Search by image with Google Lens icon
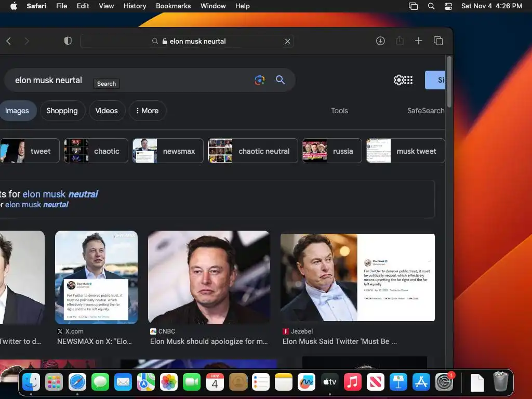 [x=260, y=80]
